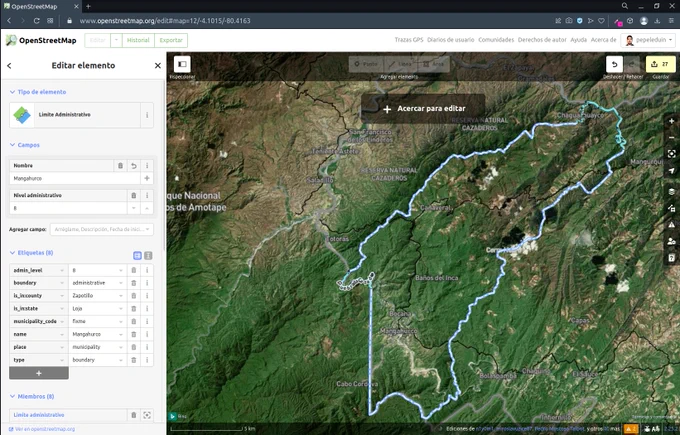
Task: Delete the Nombre field with trash icon
Action: [x=120, y=165]
